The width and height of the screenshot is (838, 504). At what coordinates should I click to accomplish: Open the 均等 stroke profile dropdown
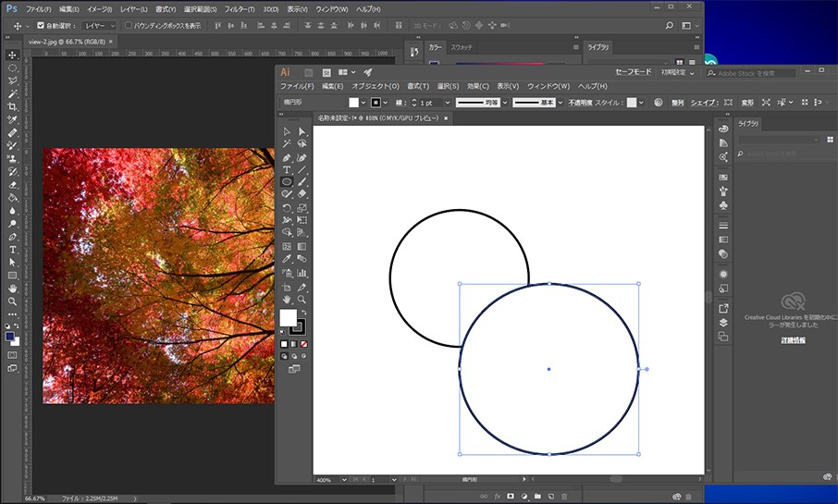point(505,103)
